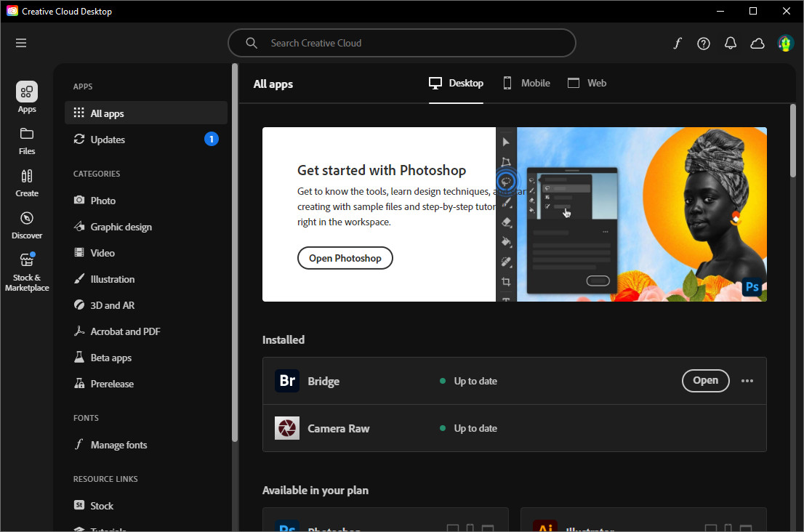The width and height of the screenshot is (804, 532).
Task: Click the Open Photoshop button
Action: tap(345, 258)
